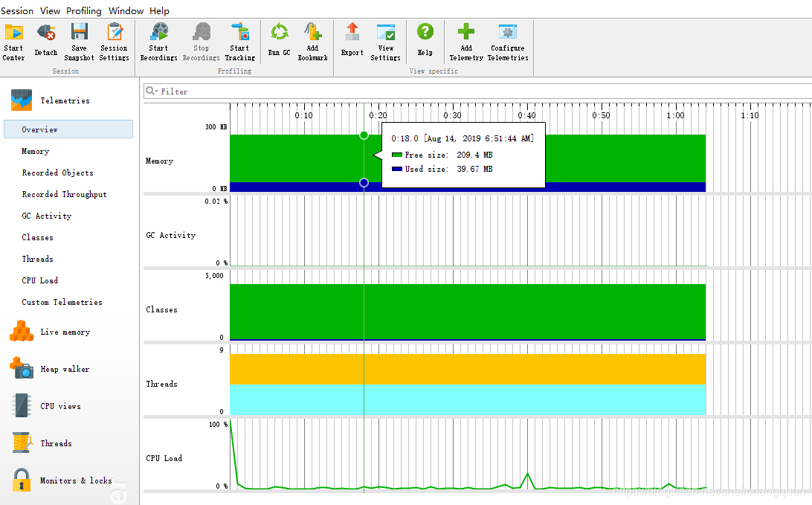
Task: Open the Start Center
Action: (x=13, y=42)
